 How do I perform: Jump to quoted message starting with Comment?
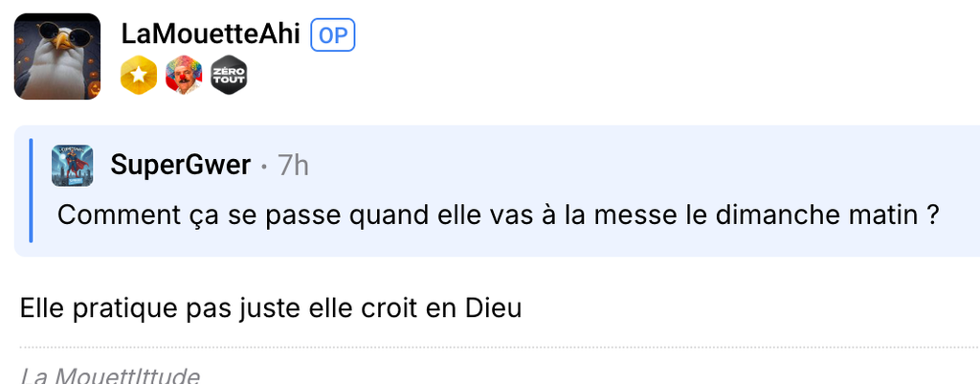click(x=496, y=215)
